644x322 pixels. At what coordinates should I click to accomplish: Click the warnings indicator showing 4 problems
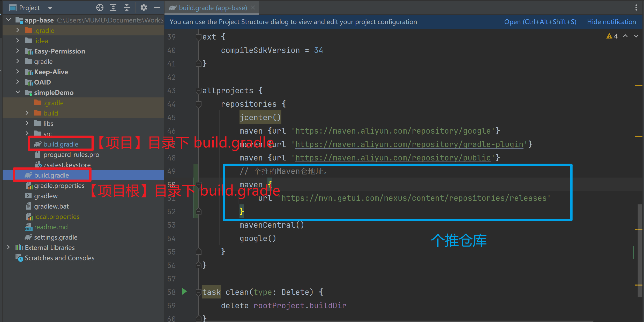[x=612, y=36]
